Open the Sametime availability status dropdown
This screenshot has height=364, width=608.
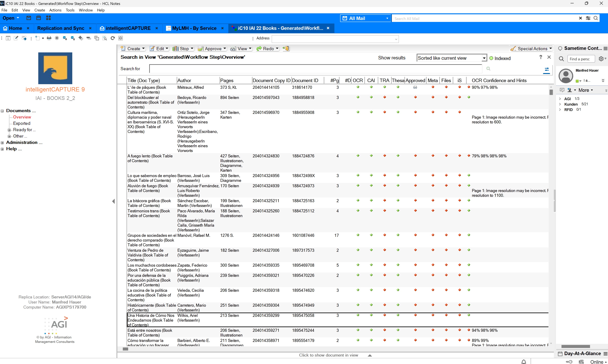[x=581, y=81]
